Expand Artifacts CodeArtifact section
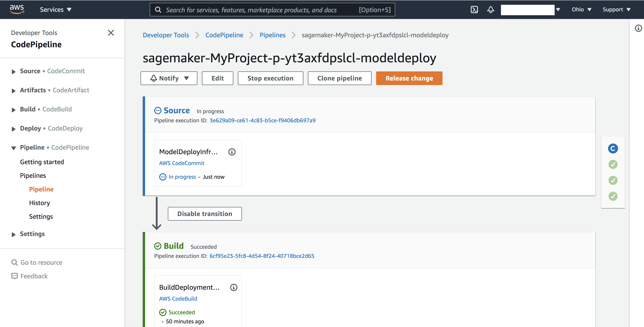 [13, 91]
